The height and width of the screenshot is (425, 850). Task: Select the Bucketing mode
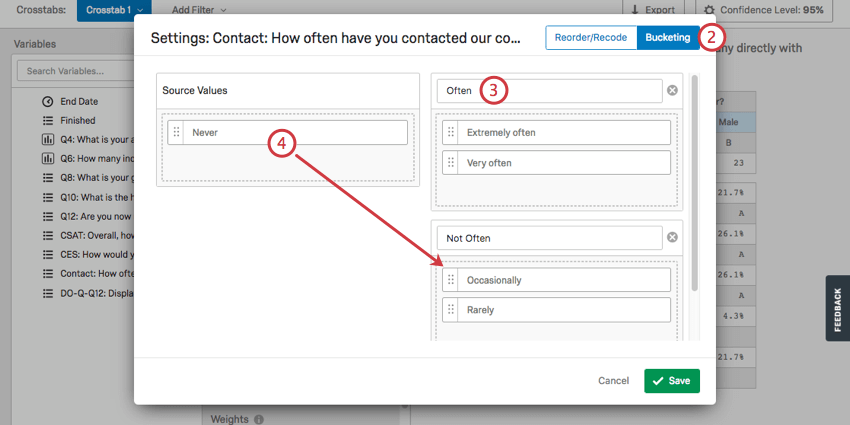(x=668, y=38)
